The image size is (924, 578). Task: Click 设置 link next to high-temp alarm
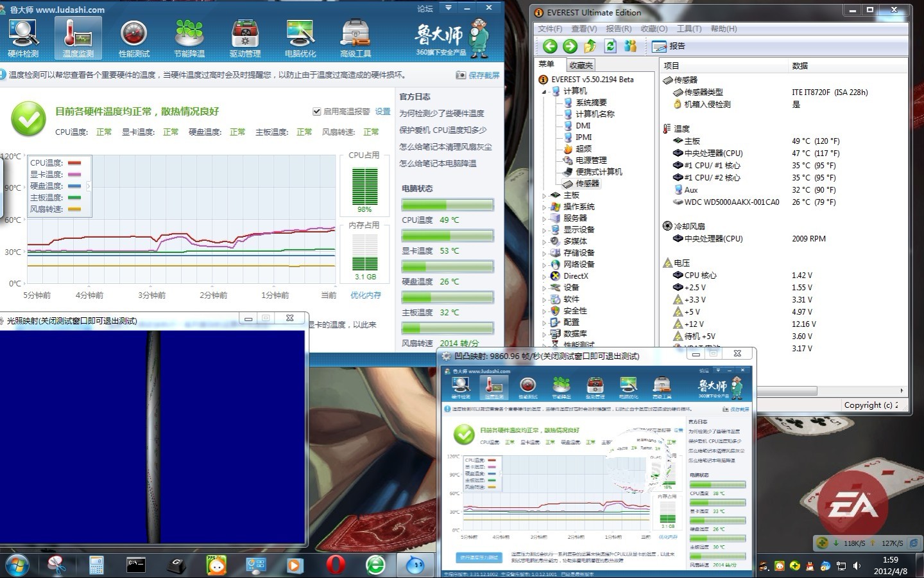click(383, 112)
